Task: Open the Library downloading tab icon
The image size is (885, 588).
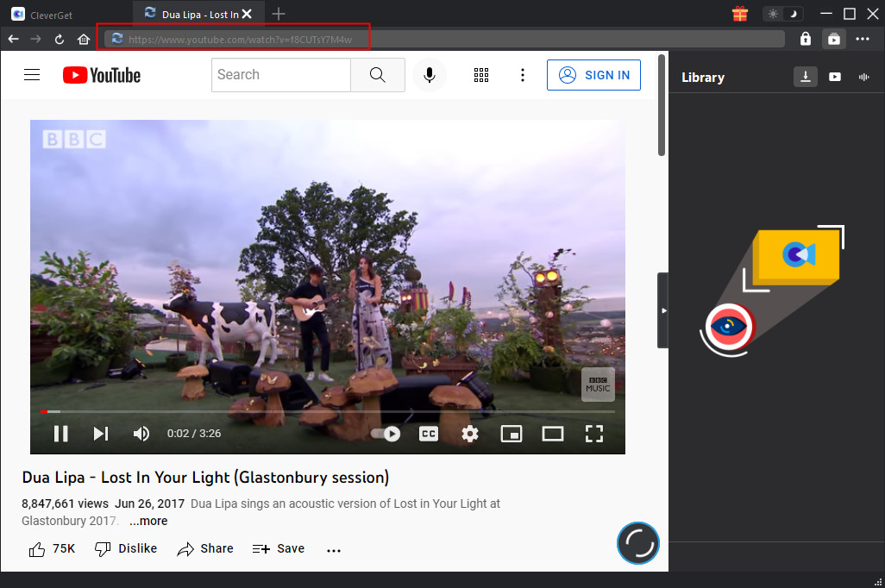Action: coord(805,77)
